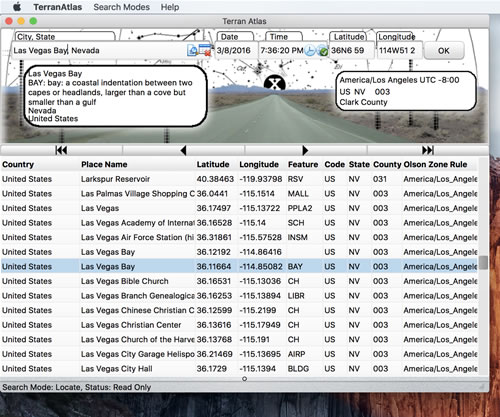
Task: Click the OK button
Action: (444, 51)
